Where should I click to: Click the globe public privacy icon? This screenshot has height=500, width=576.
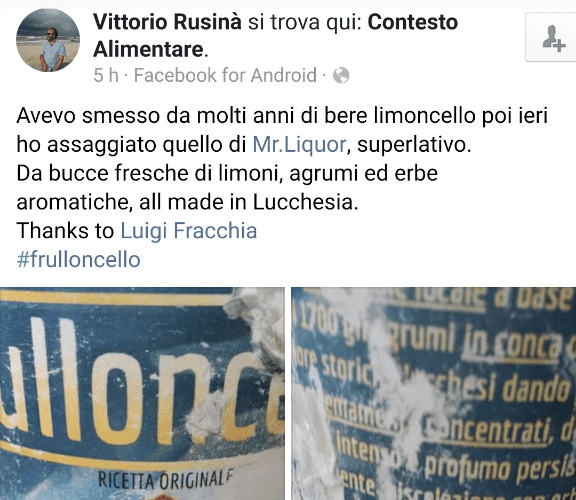pos(341,76)
